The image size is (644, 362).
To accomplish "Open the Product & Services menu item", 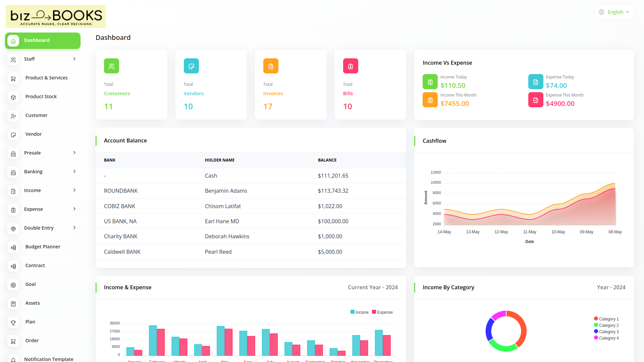I will (x=46, y=78).
